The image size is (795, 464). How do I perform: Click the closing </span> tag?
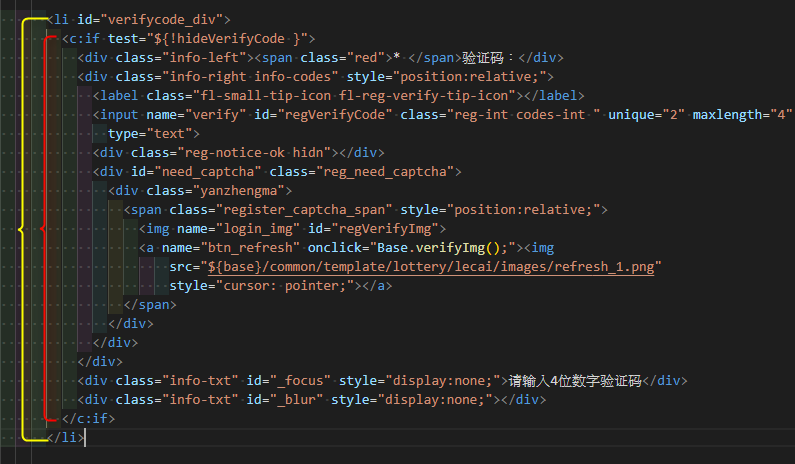click(150, 305)
